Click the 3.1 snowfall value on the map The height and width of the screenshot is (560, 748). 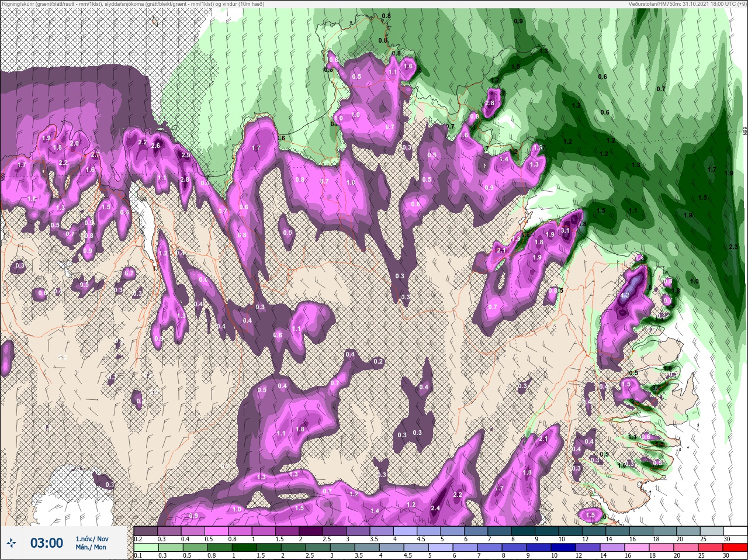(x=565, y=231)
